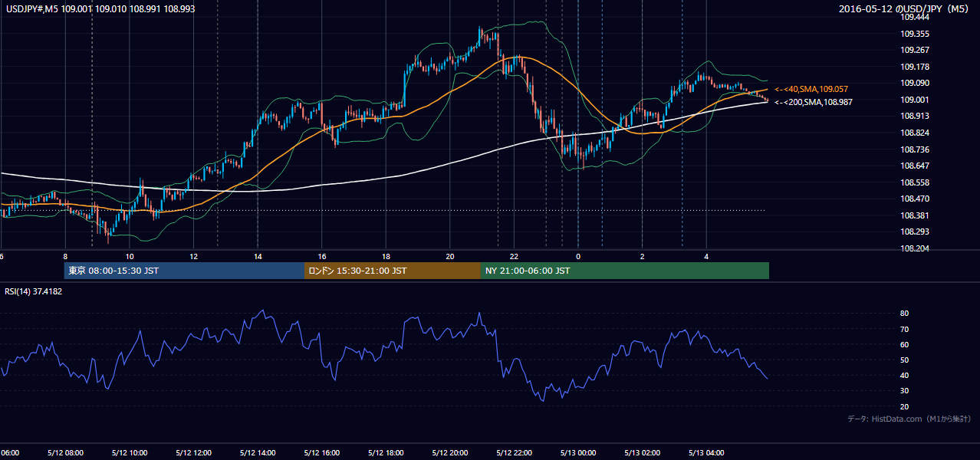The height and width of the screenshot is (460, 980).
Task: Click the ロンドン 15:30-21:00 JST session bar
Action: 393,271
